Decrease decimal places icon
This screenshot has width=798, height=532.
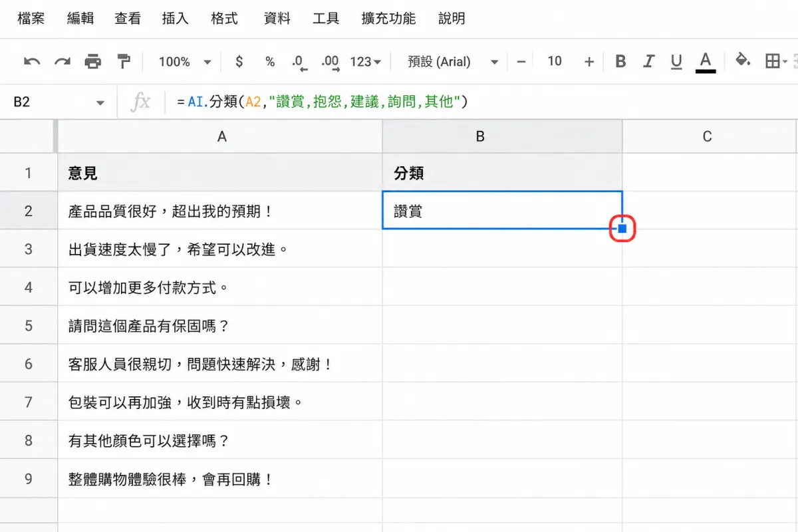click(300, 63)
